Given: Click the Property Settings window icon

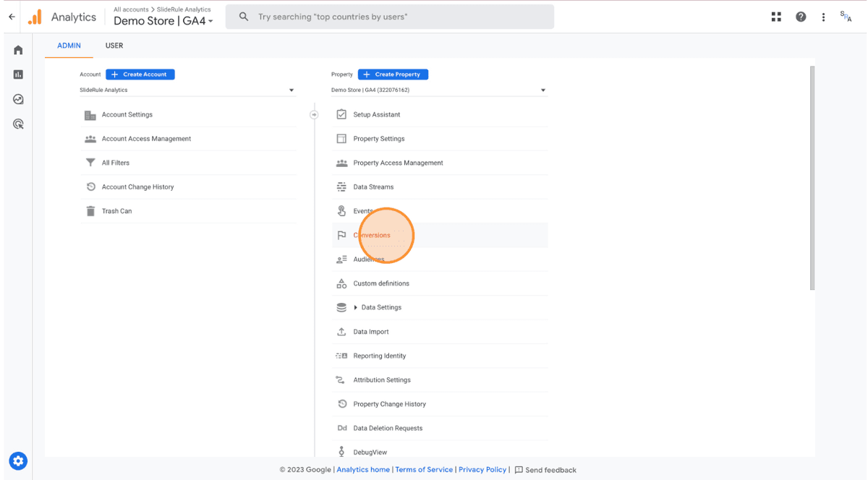Looking at the screenshot, I should coord(341,139).
